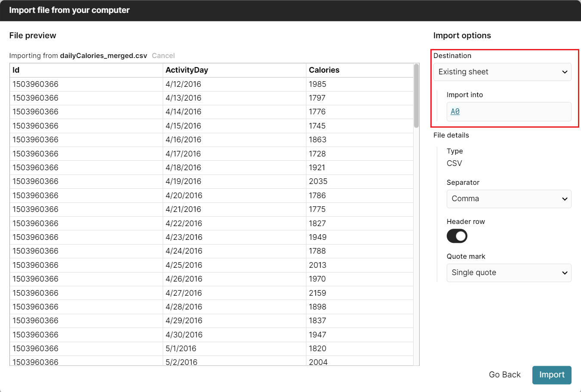The image size is (581, 392).
Task: Open the Separator dropdown
Action: coord(508,199)
